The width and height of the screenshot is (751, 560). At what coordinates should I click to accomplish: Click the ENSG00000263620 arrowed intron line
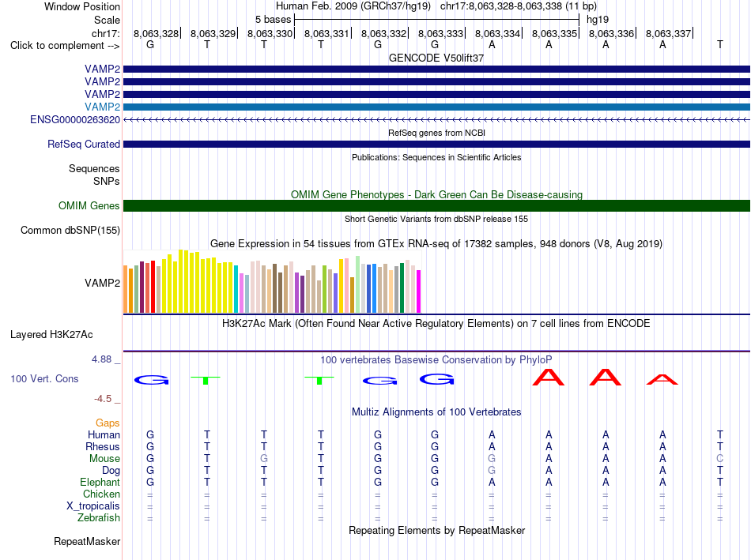coord(436,119)
